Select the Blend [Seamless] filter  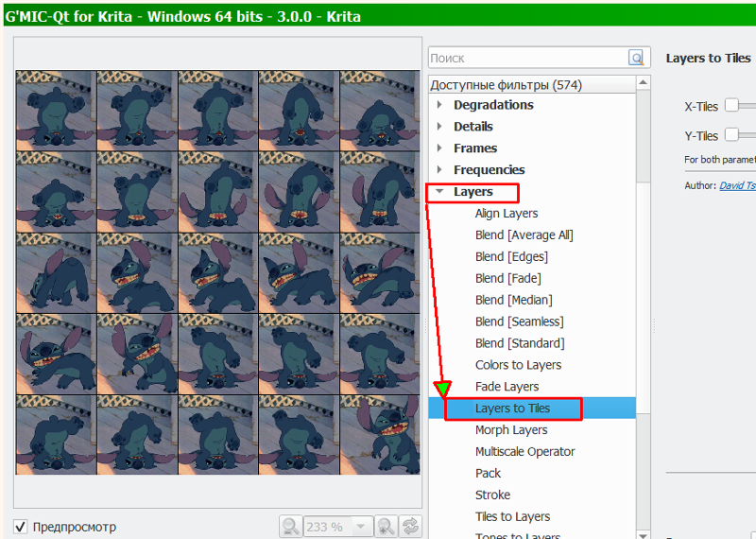(x=519, y=322)
